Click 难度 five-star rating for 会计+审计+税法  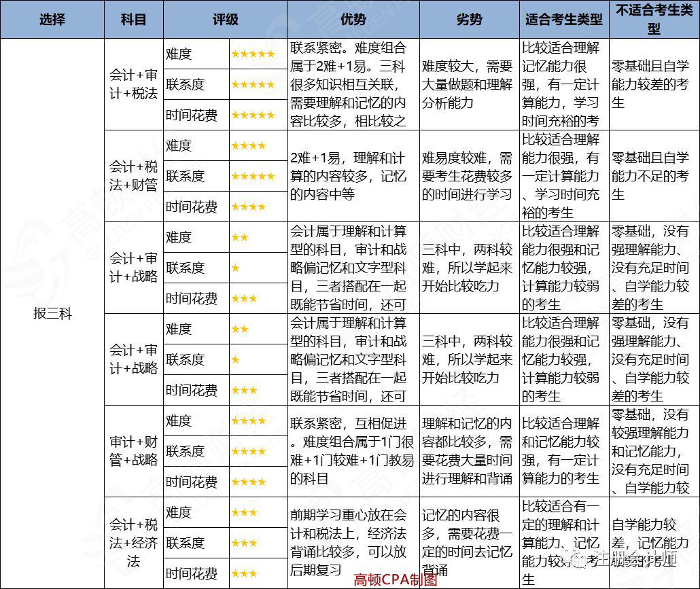[253, 54]
